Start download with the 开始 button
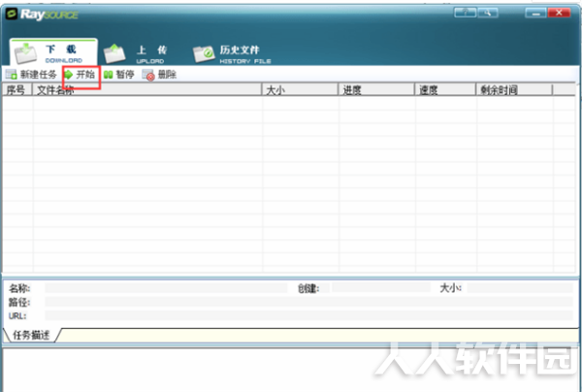The width and height of the screenshot is (582, 392). [x=80, y=75]
